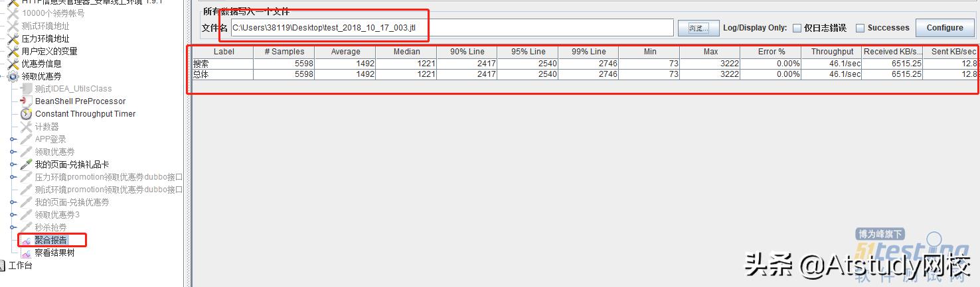Select the 用户定义的变量 tree item label
Viewport: 980px width, 287px height.
coord(50,51)
